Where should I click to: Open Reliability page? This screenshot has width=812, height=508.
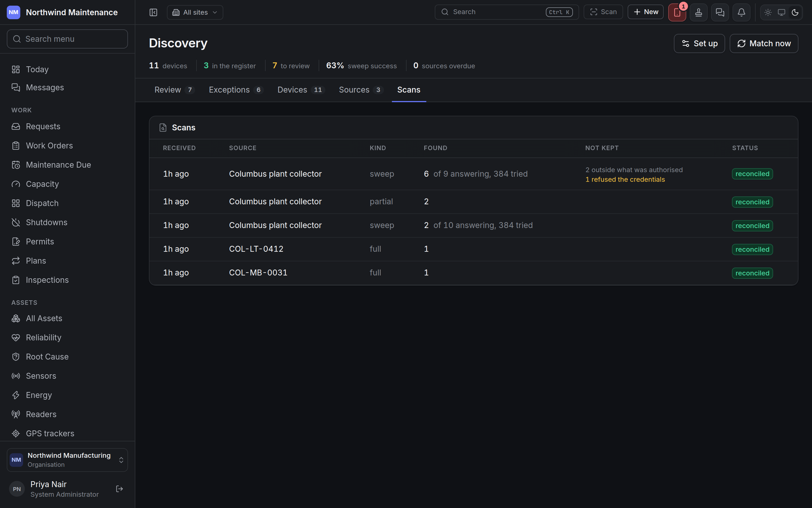tap(67, 337)
